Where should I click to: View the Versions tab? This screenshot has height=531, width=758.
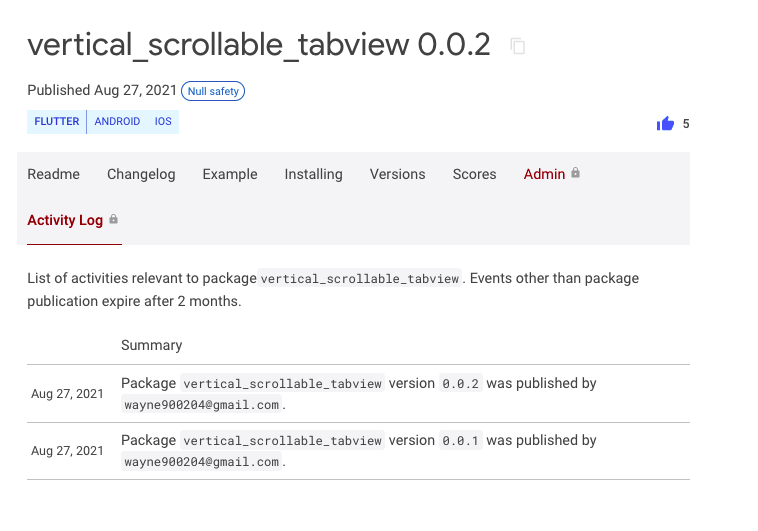[397, 174]
